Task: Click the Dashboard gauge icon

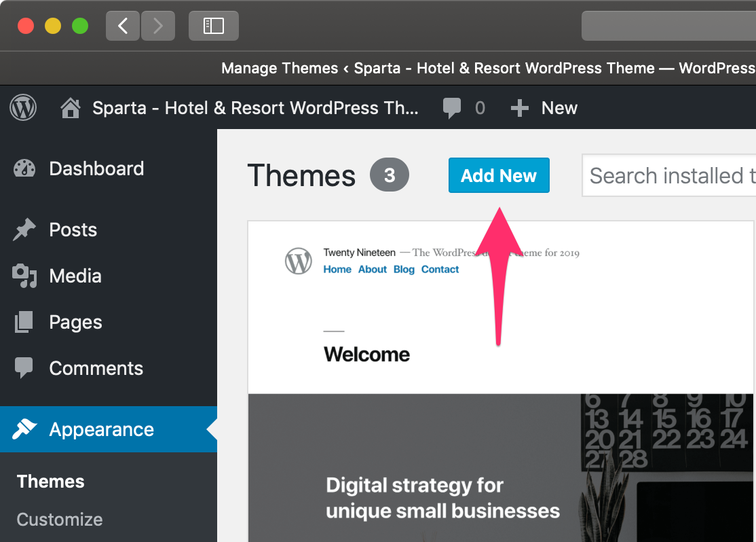Action: coord(24,168)
